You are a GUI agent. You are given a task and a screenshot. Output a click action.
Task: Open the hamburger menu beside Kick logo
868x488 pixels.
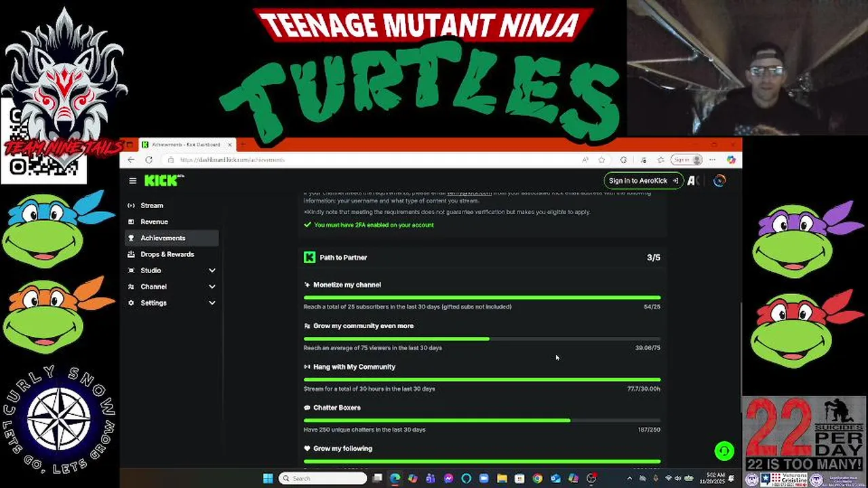(133, 180)
